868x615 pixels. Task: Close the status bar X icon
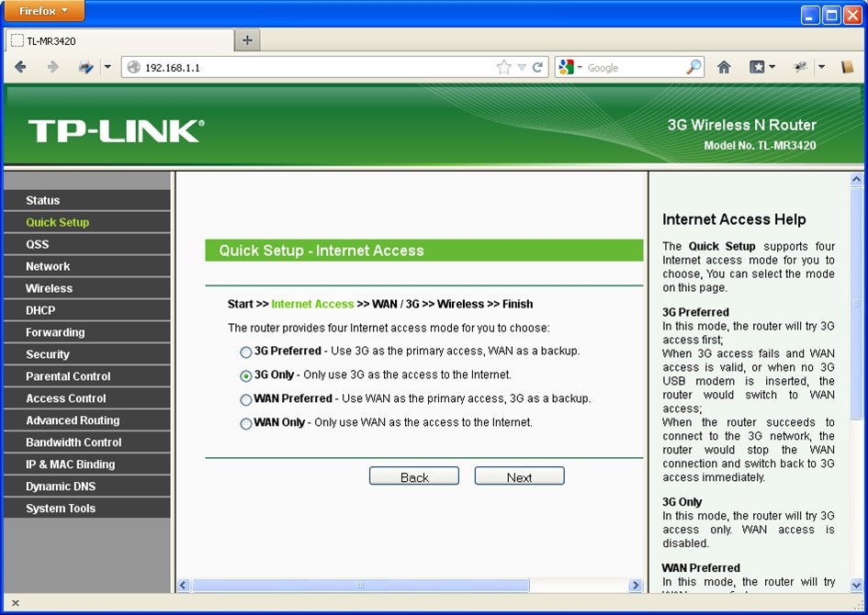click(x=16, y=603)
